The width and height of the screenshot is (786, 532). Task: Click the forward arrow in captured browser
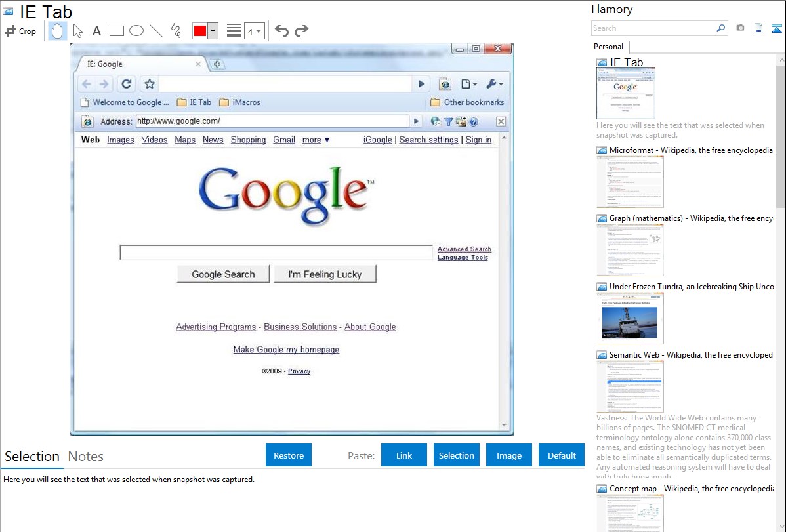coord(104,84)
